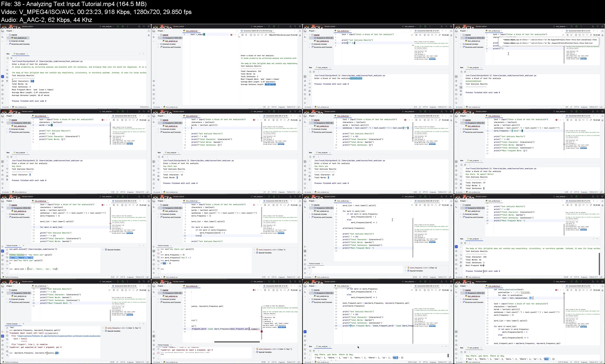605x364 pixels.
Task: Open the Structure sidebar icon in the 00:01:10 frame
Action: coord(2,37)
